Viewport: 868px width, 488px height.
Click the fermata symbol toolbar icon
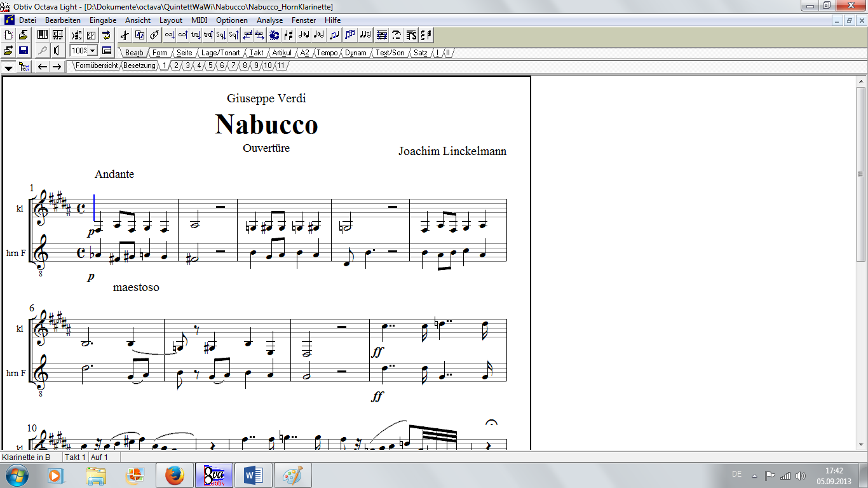[397, 35]
